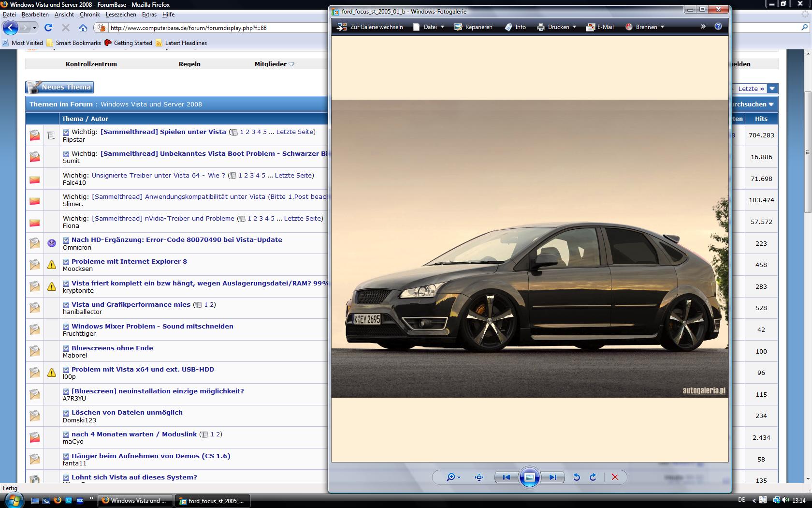The image size is (812, 508).
Task: Open the Ansicht menu in Firefox
Action: 64,15
